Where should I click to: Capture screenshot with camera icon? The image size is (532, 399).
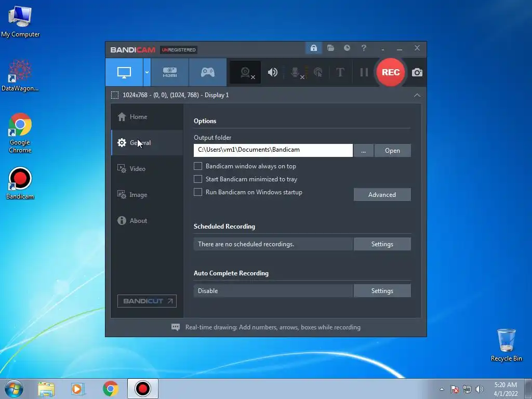(417, 72)
